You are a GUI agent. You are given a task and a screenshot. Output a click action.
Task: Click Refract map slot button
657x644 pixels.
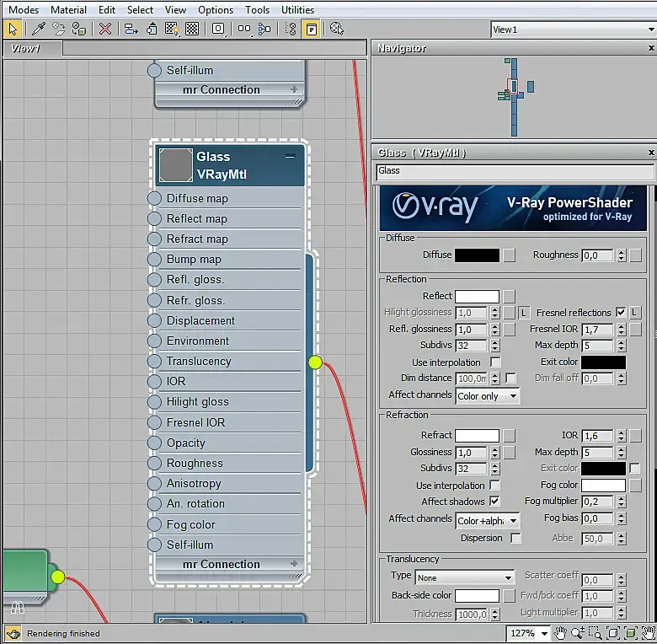509,436
